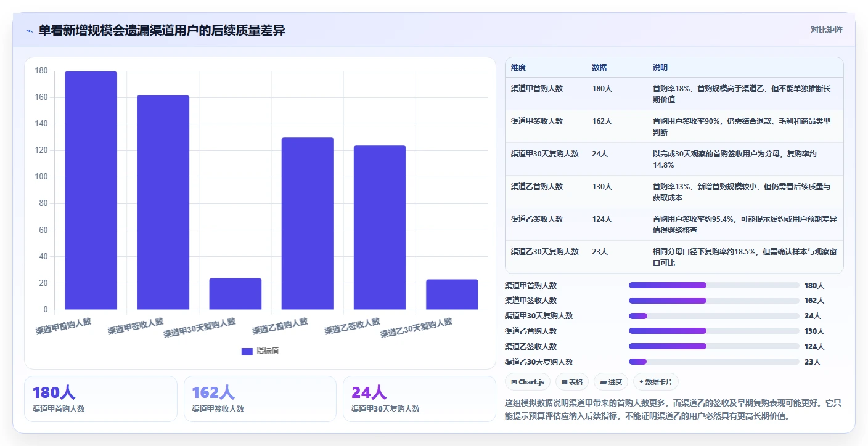This screenshot has height=446, width=868.
Task: Click the 渠道甲30天复购人数 table row label
Action: click(x=545, y=153)
